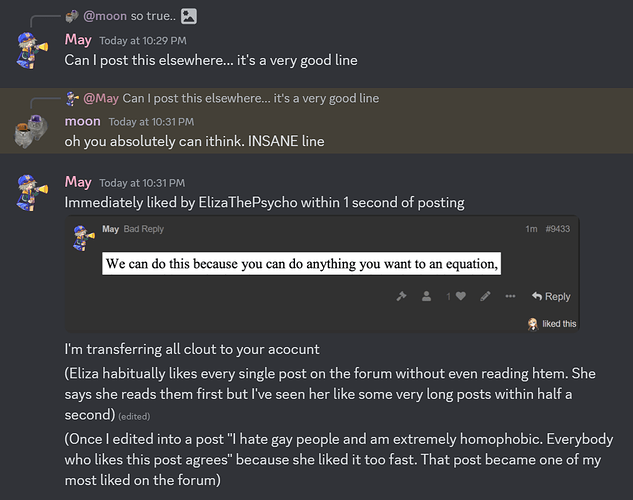Viewport: 633px width, 500px height.
Task: Click May's avatar inside forum embed
Action: [x=84, y=238]
